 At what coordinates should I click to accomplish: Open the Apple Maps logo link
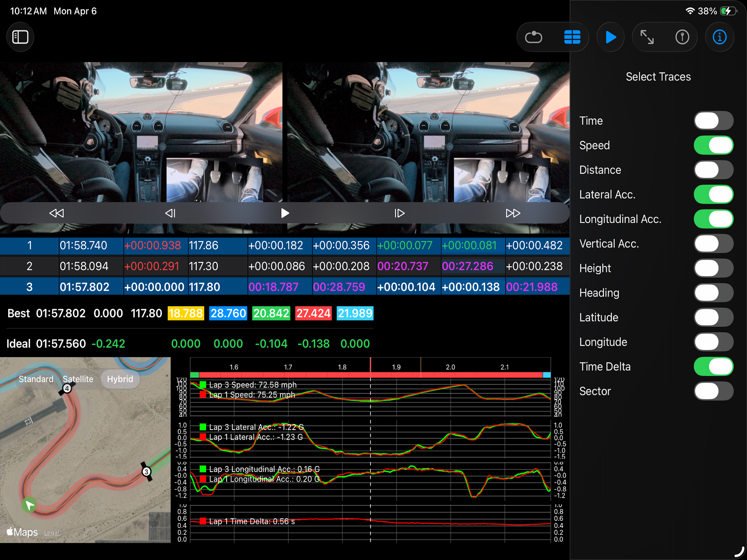point(22,532)
